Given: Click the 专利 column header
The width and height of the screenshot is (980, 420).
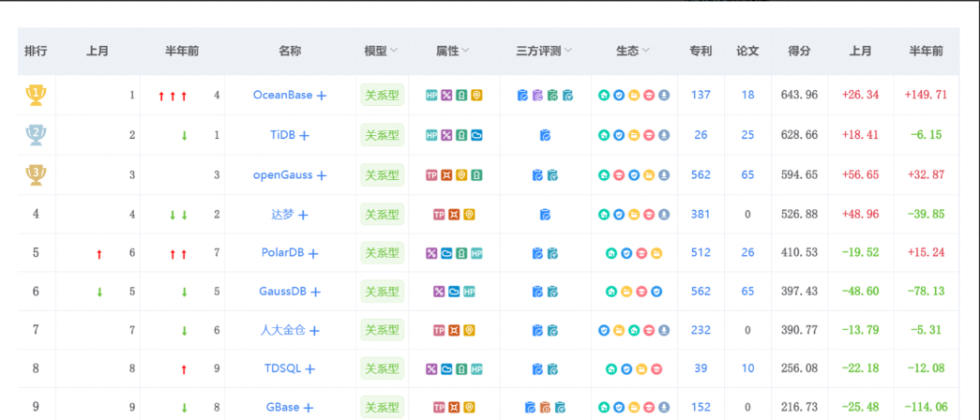Looking at the screenshot, I should pos(701,52).
